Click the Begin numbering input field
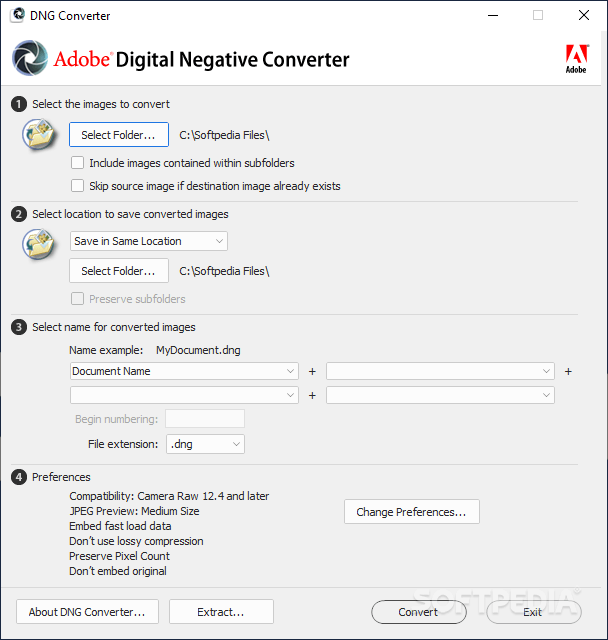Image resolution: width=608 pixels, height=640 pixels. pyautogui.click(x=205, y=419)
